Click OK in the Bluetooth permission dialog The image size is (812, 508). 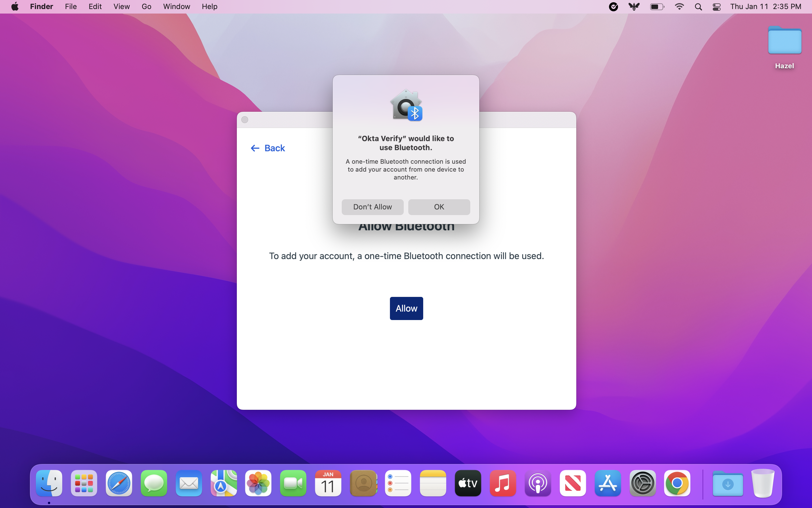[x=439, y=207]
